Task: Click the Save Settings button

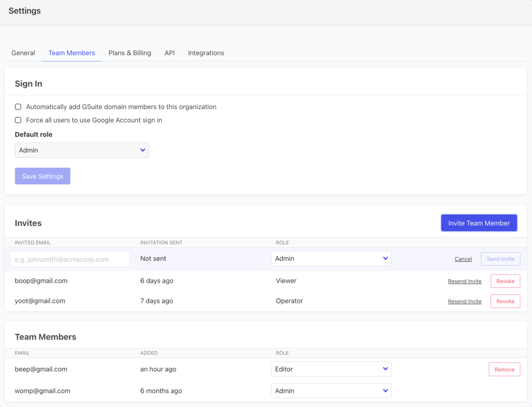Action: 42,176
